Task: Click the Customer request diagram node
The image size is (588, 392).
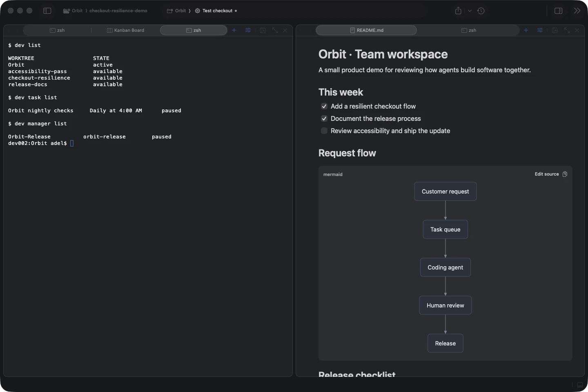Action: tap(445, 192)
